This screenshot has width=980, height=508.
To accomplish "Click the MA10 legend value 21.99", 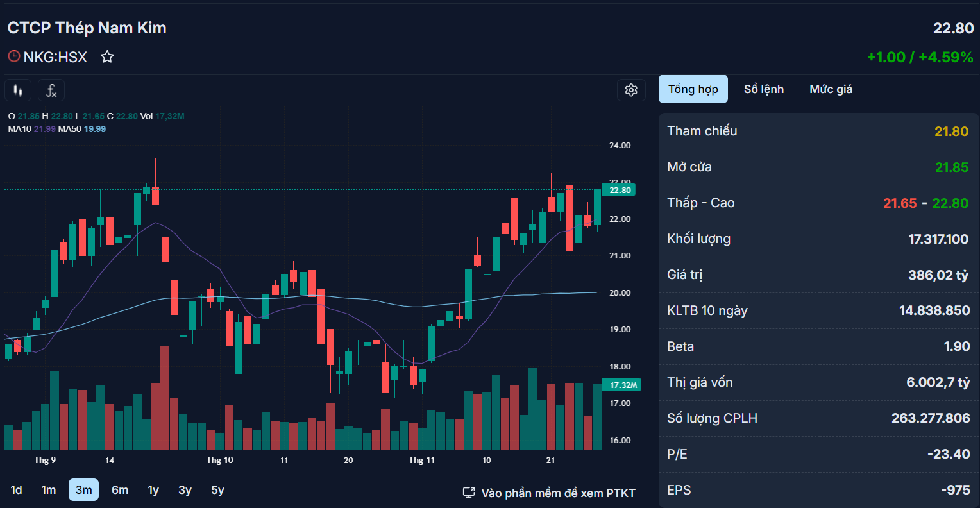I will 45,129.
